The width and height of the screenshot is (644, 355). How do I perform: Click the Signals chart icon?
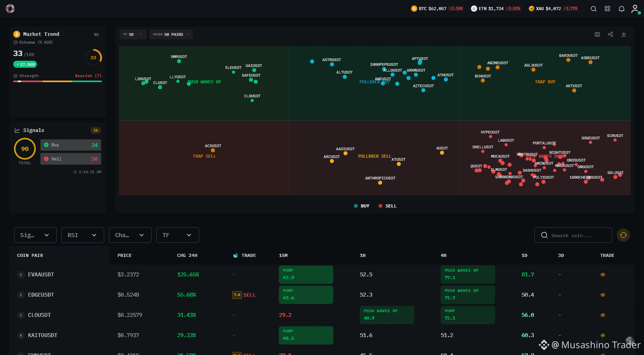(x=17, y=130)
